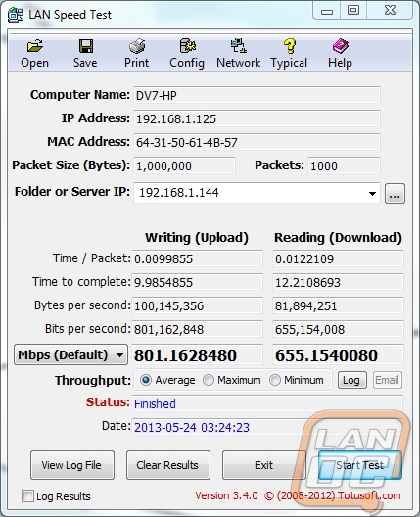Select Maximum throughput radio button
The width and height of the screenshot is (420, 517).
tap(209, 380)
